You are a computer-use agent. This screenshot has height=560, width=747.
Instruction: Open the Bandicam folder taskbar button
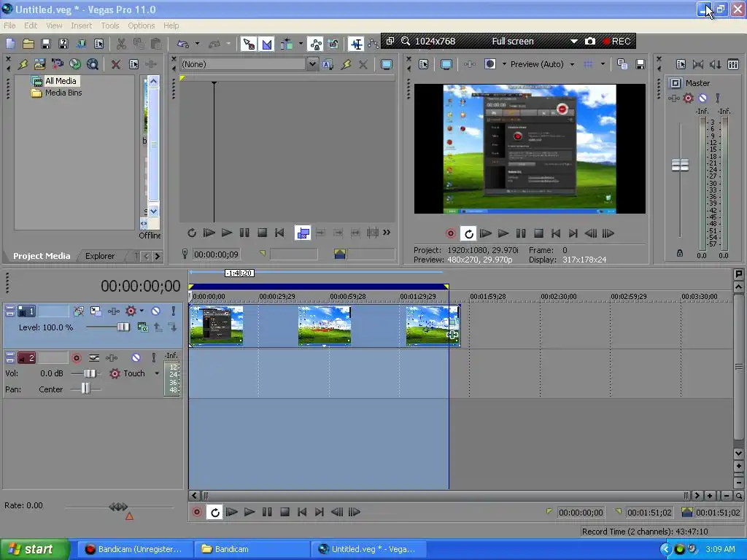click(x=252, y=549)
